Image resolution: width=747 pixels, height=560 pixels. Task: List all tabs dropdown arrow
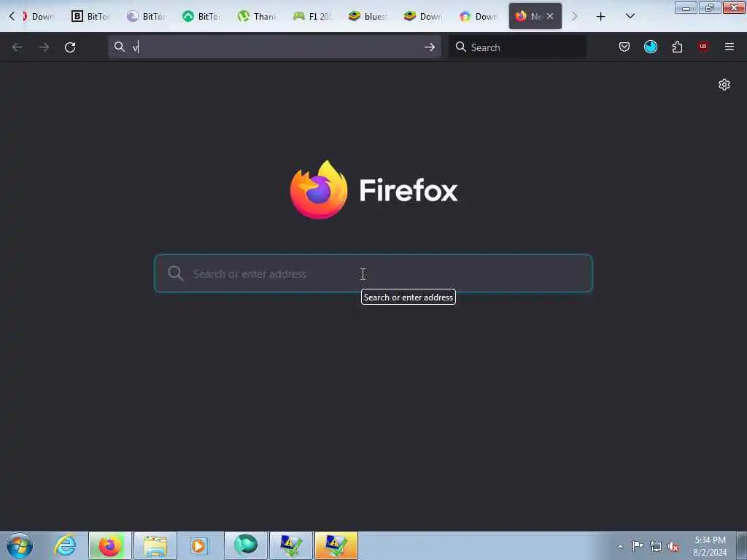(x=630, y=17)
